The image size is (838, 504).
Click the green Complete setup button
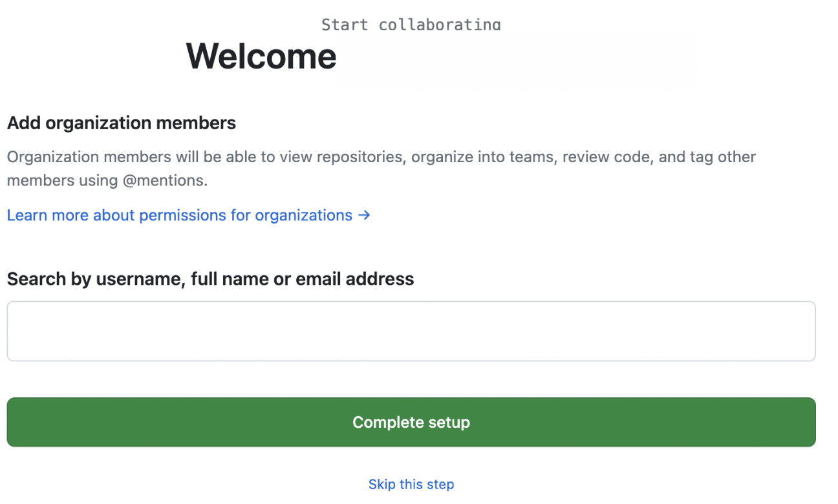(x=411, y=422)
